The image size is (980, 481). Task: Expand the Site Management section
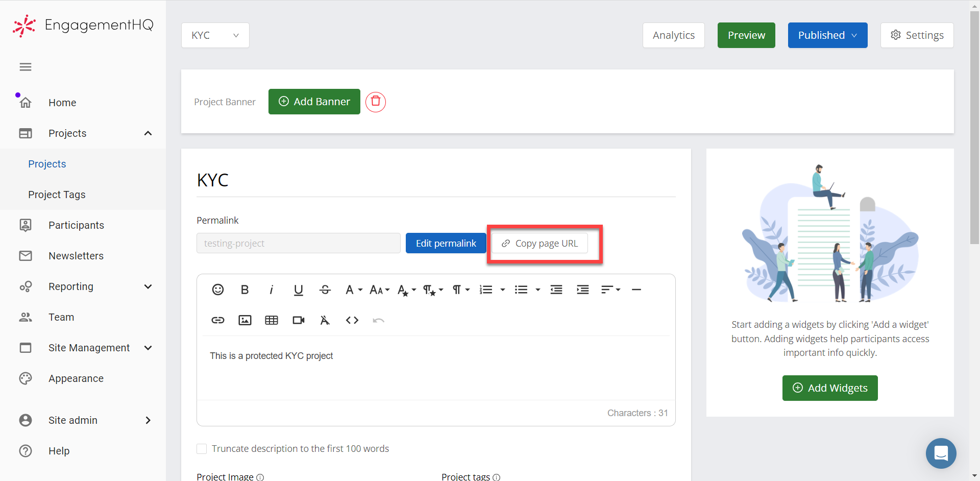tap(148, 348)
